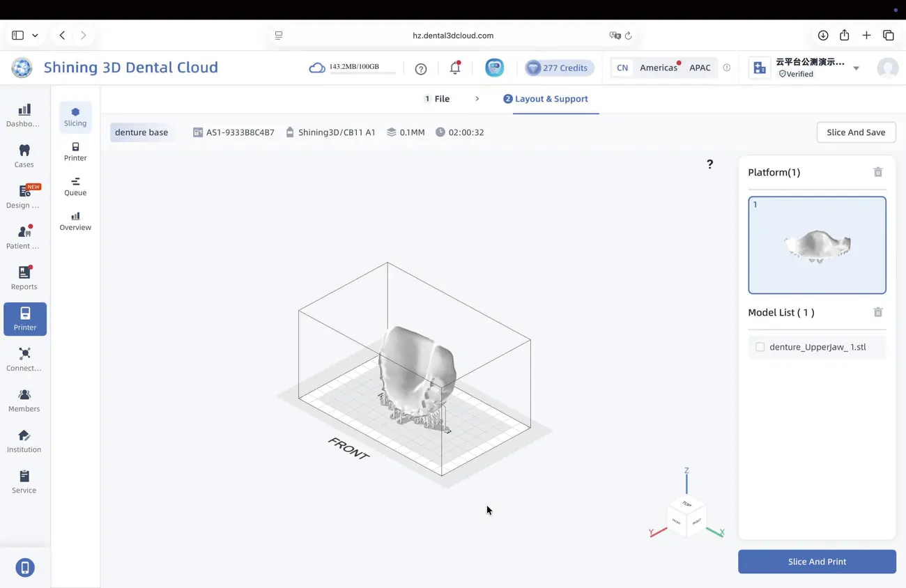Select platform 1 thumbnail
906x588 pixels.
point(817,245)
